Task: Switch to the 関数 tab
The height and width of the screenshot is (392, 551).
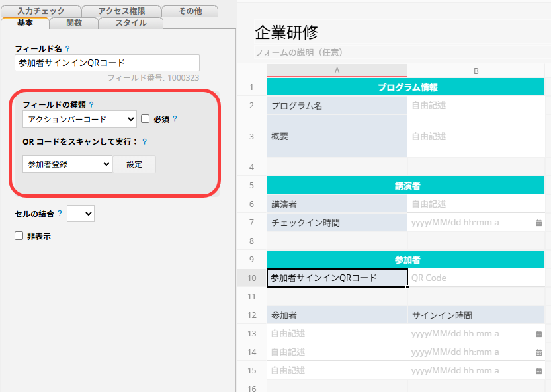Action: click(74, 23)
